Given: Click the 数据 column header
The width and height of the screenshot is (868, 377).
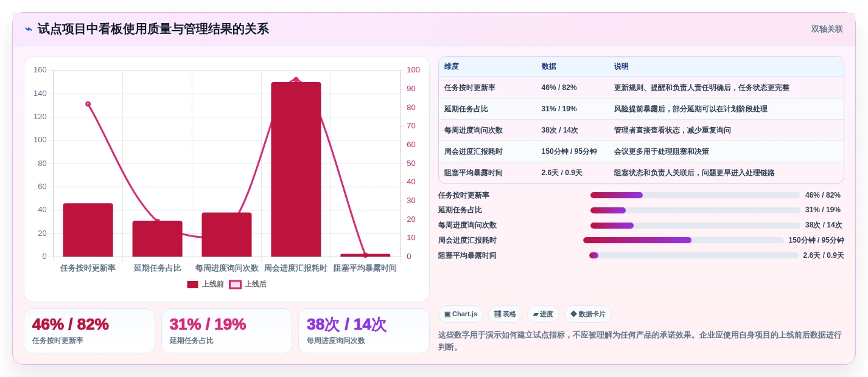Looking at the screenshot, I should coord(549,66).
